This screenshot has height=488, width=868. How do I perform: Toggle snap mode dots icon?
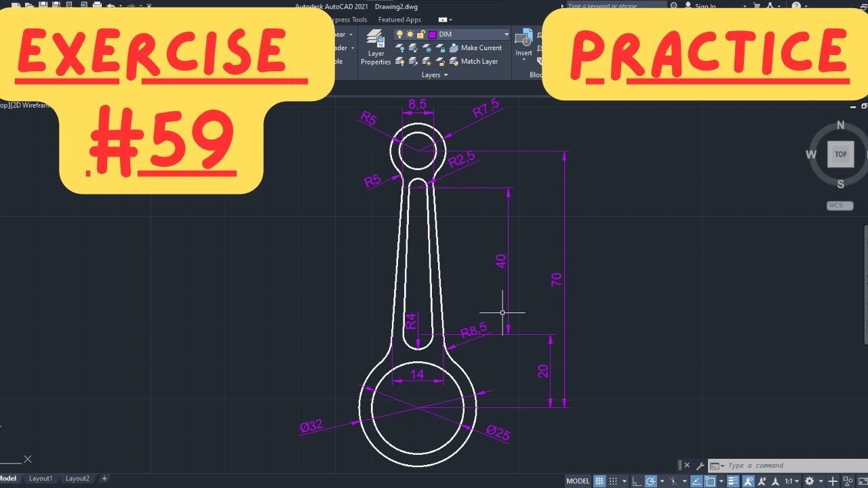(x=614, y=481)
